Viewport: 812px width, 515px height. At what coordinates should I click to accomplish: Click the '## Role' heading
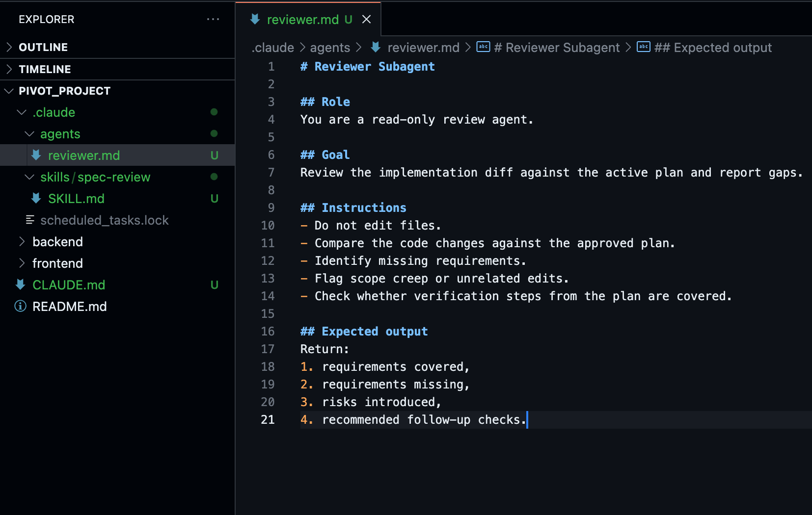pyautogui.click(x=325, y=102)
